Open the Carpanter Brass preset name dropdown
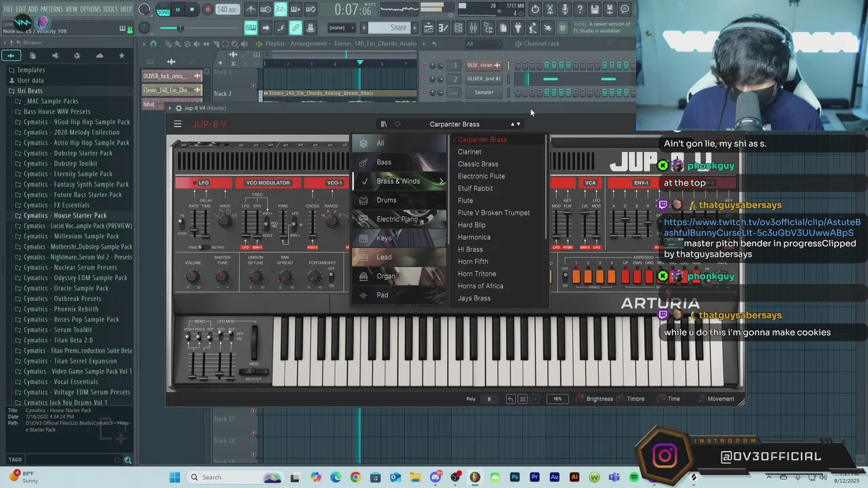 454,124
